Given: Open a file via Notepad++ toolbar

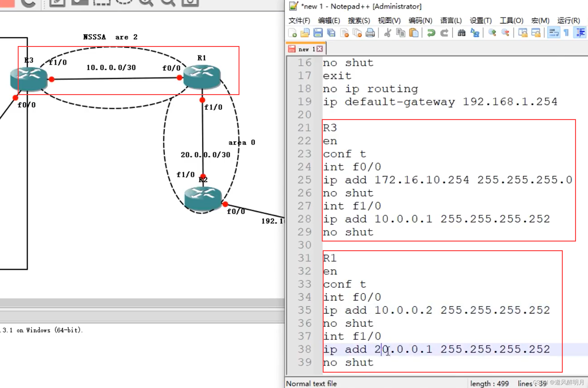Looking at the screenshot, I should click(x=305, y=32).
